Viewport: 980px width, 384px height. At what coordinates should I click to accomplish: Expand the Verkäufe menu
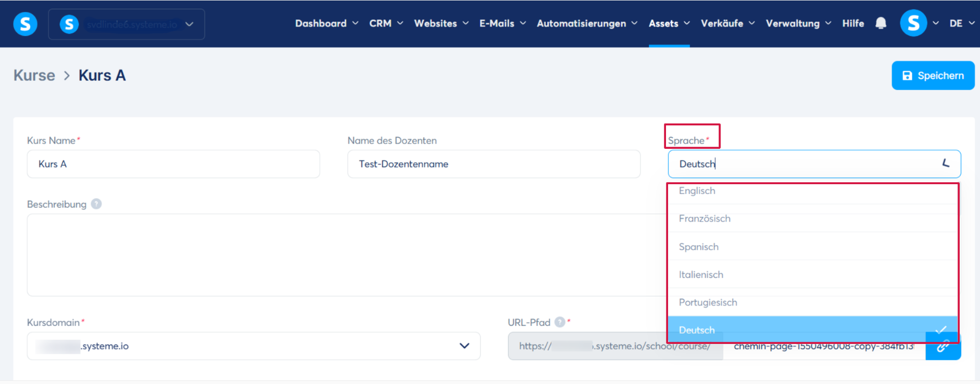[727, 23]
